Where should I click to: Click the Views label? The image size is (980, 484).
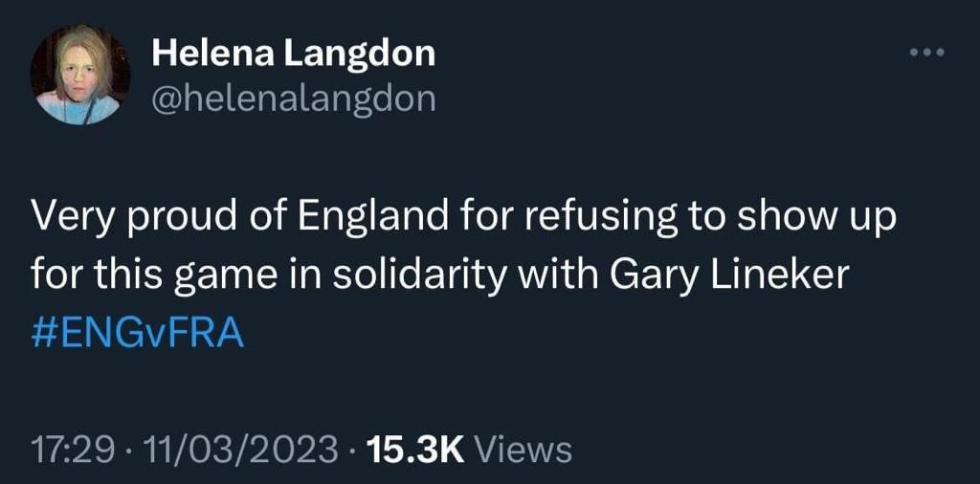523,448
